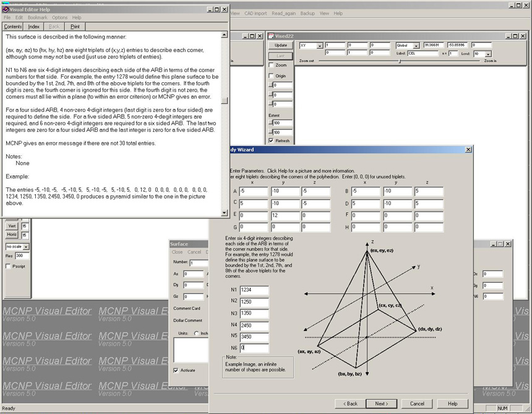The image size is (532, 414).
Task: Click the Help button in wizard
Action: point(453,404)
